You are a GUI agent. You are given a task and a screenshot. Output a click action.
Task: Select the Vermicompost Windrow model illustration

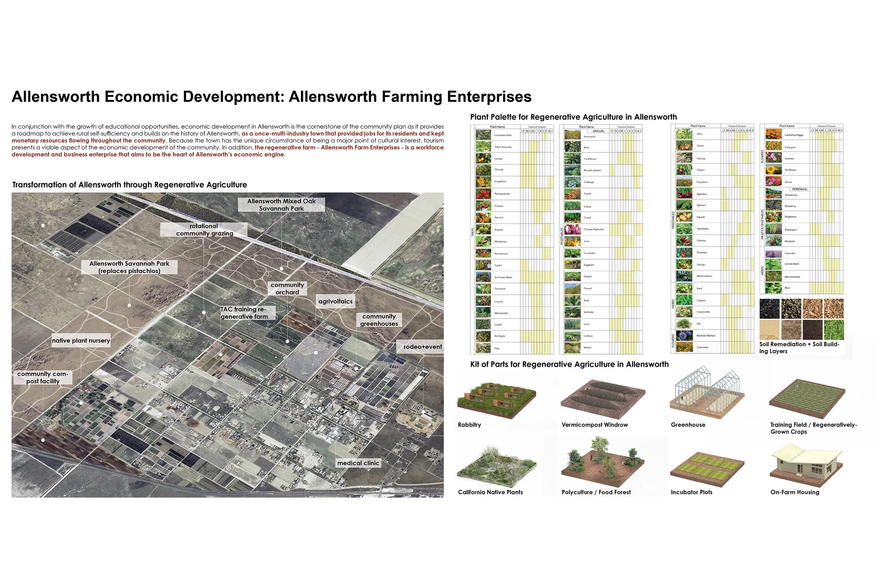coord(603,399)
